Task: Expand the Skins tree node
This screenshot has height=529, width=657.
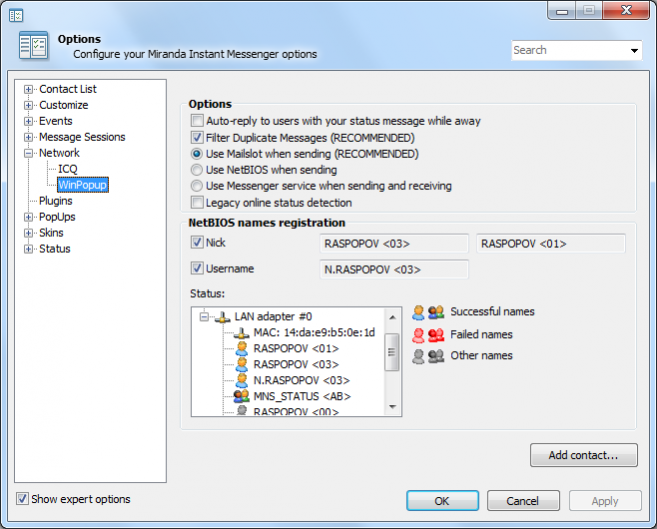Action: point(28,233)
